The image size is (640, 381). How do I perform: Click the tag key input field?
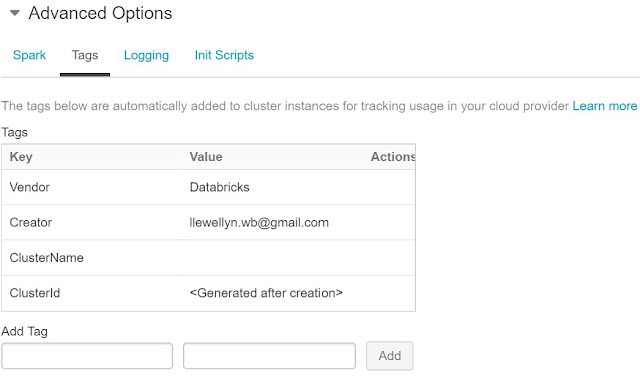(x=87, y=356)
